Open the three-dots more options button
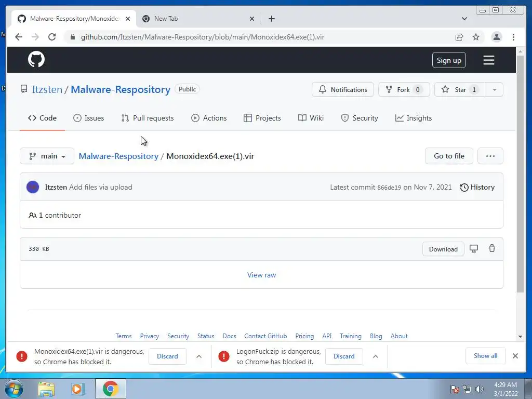The width and height of the screenshot is (532, 399). coord(490,156)
